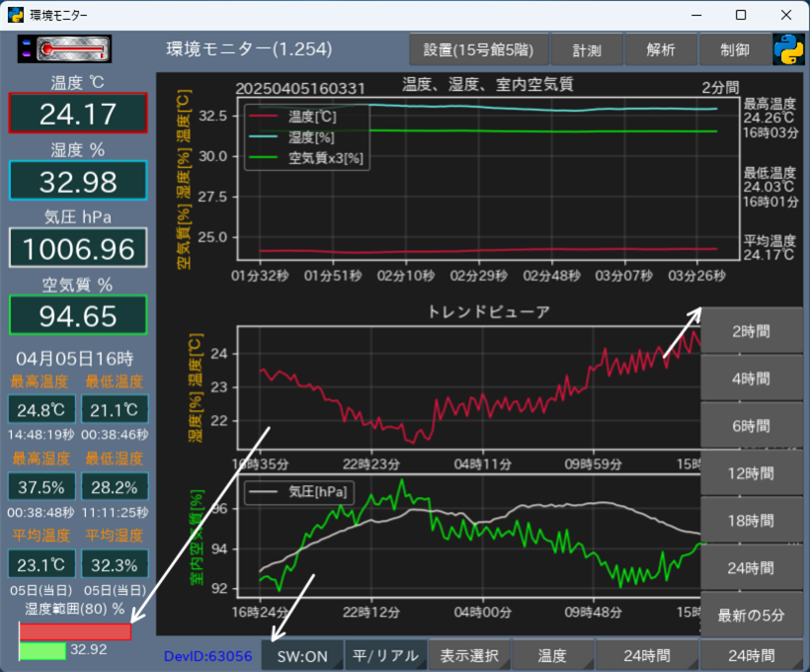Open the 解析 analysis button
810x672 pixels.
(661, 48)
